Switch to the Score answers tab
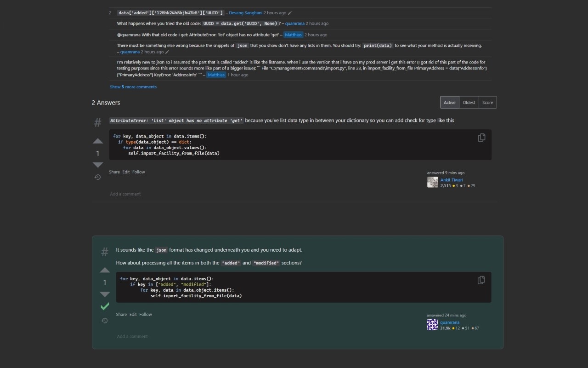The image size is (588, 368). click(x=487, y=102)
